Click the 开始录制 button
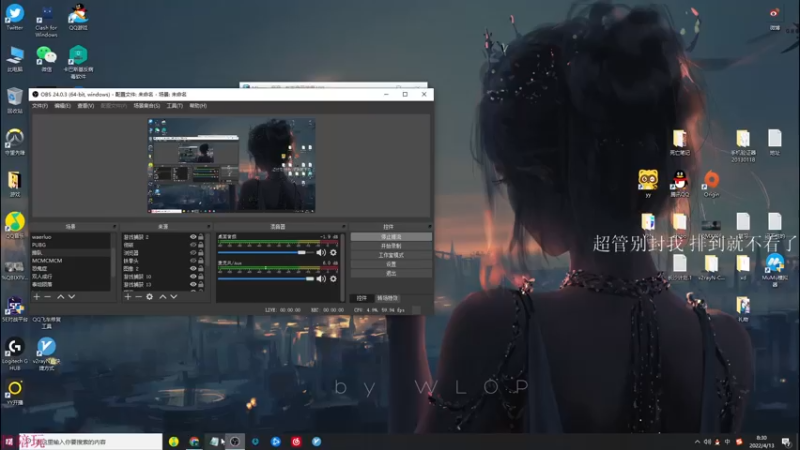800x450 pixels. (x=391, y=246)
